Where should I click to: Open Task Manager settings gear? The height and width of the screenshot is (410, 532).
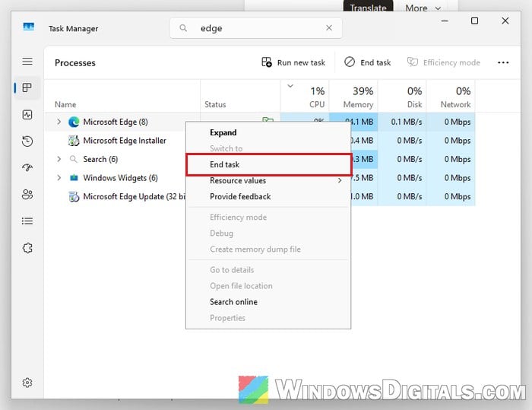click(x=27, y=383)
